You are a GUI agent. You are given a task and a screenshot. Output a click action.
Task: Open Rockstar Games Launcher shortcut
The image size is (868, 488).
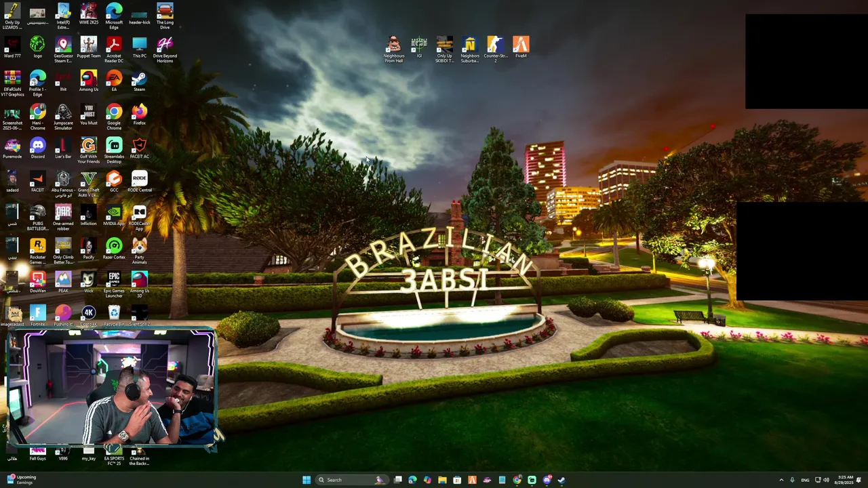click(x=38, y=251)
